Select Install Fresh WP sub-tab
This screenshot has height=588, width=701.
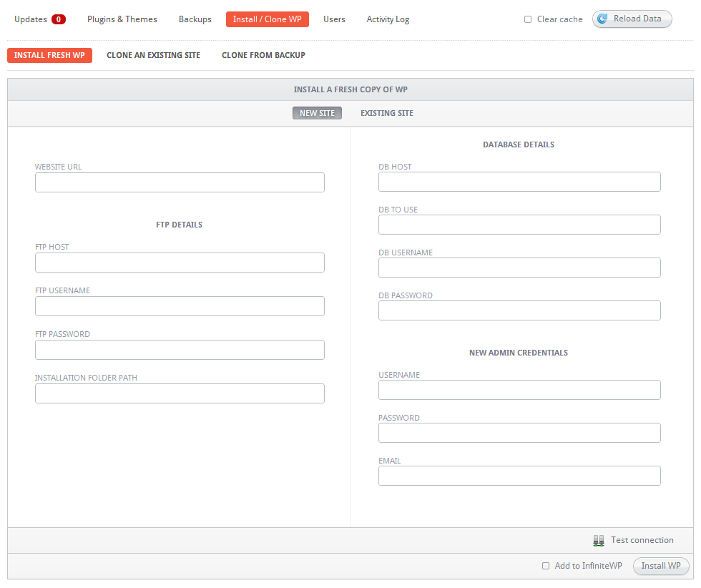coord(49,56)
